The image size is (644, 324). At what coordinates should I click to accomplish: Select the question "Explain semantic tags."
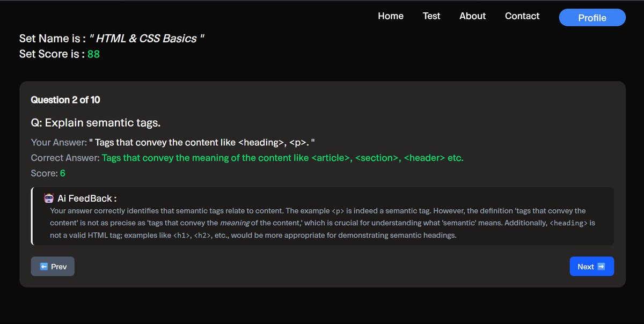click(96, 123)
